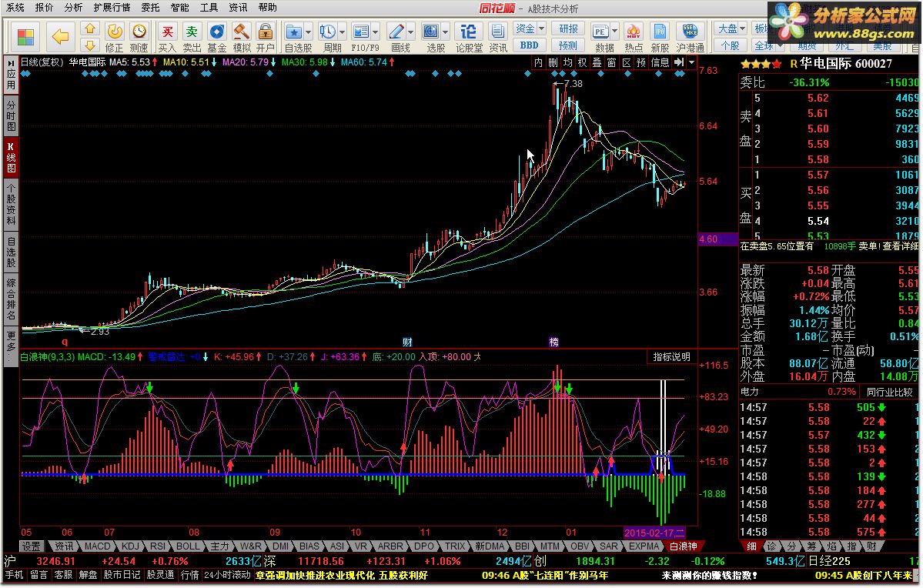
Task: Toggle the 均 moving average button
Action: (567, 62)
